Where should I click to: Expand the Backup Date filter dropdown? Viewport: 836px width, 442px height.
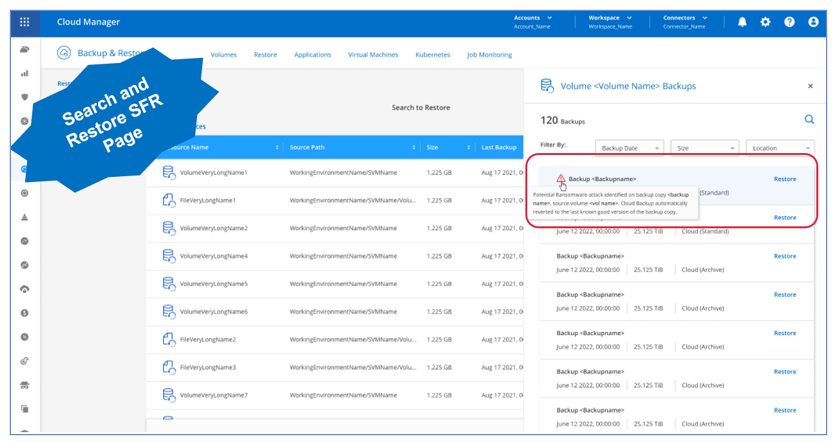point(629,148)
